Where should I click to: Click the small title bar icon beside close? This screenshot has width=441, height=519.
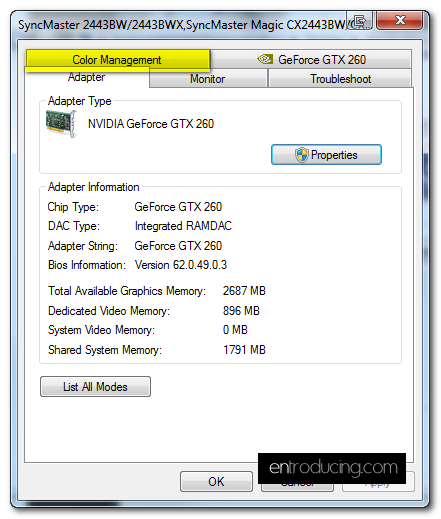pos(359,21)
